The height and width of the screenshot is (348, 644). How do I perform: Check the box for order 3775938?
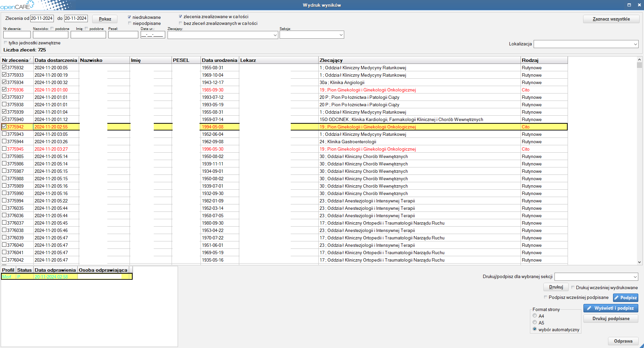coord(4,105)
